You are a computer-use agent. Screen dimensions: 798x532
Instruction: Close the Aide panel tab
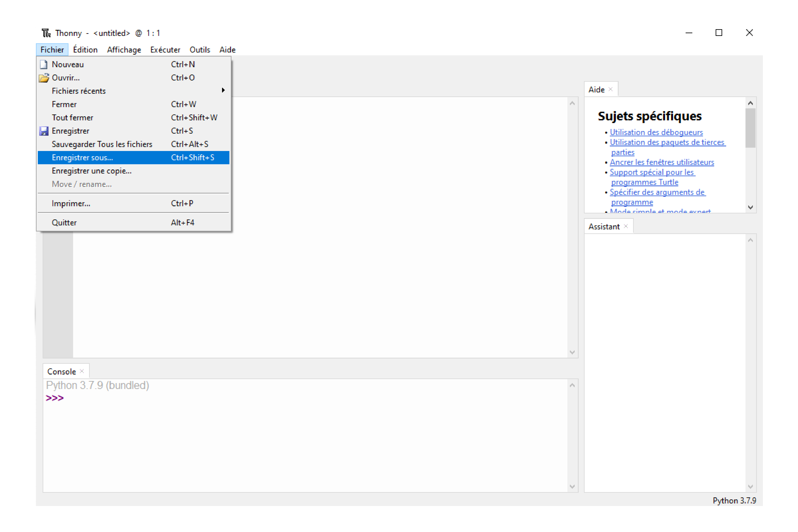pyautogui.click(x=610, y=89)
